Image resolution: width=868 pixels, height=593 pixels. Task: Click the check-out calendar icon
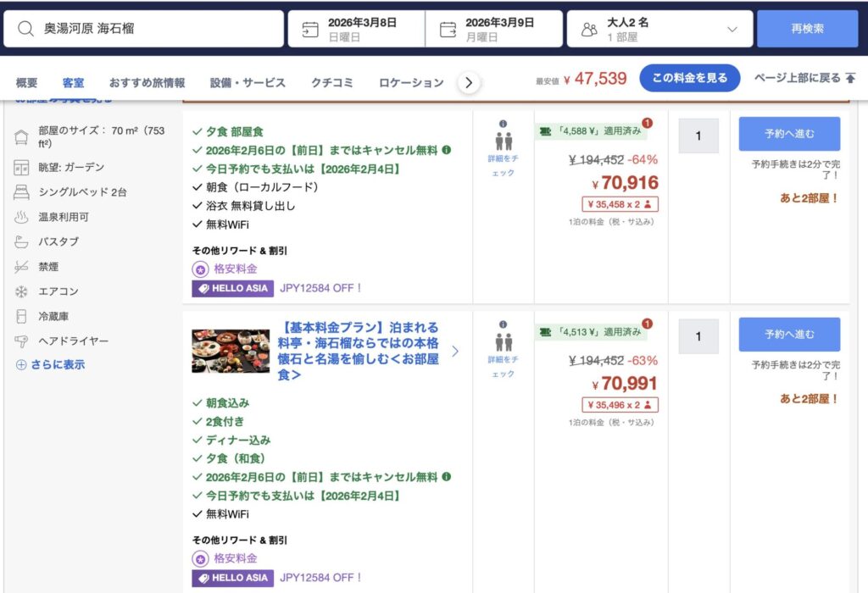[448, 30]
